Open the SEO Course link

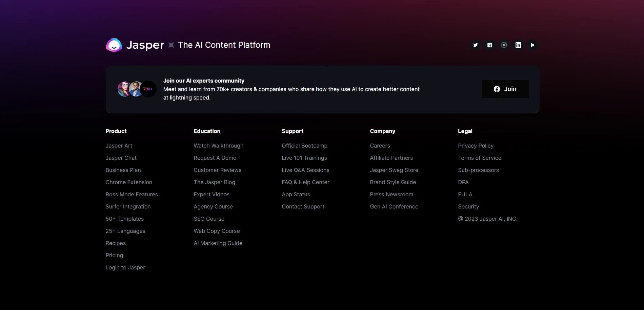click(x=209, y=219)
